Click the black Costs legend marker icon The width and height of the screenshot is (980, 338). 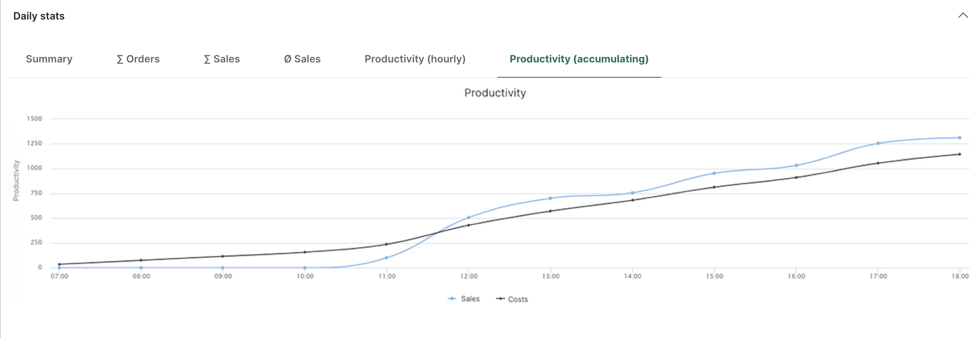[x=500, y=299]
